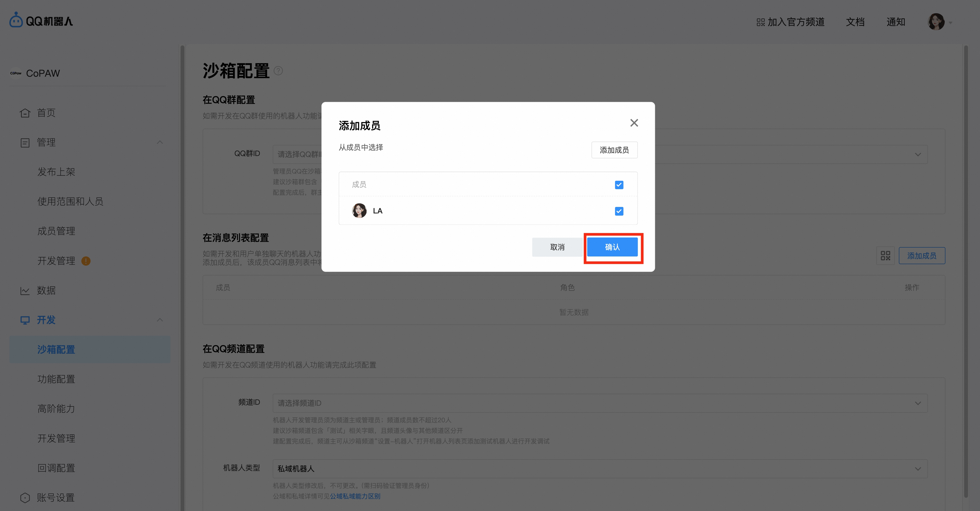The height and width of the screenshot is (511, 980).
Task: Click the blue 确认 button
Action: [x=612, y=247]
